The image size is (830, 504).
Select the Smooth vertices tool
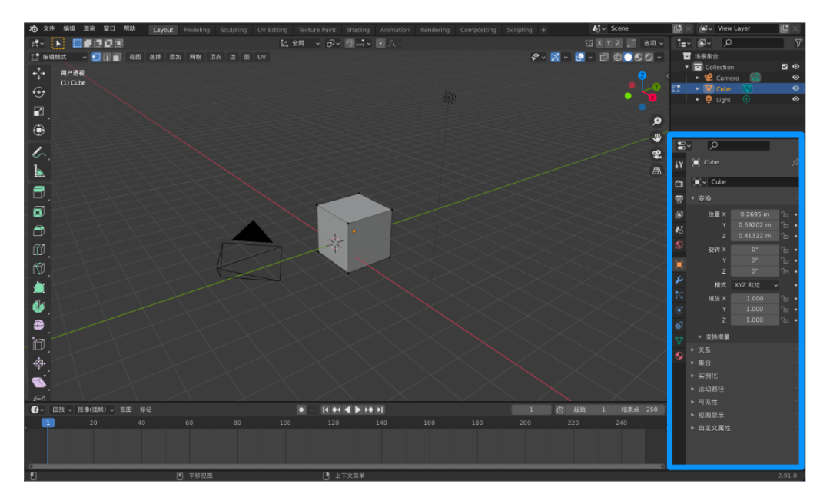(38, 325)
